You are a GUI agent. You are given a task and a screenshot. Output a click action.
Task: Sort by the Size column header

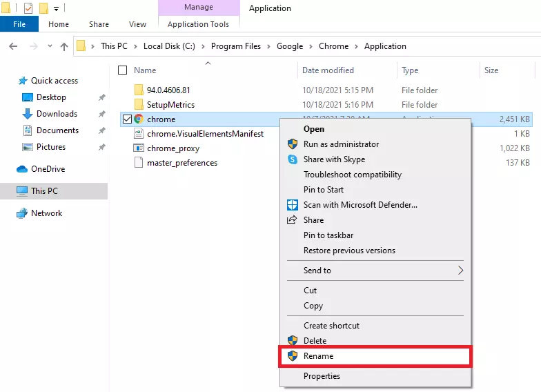pos(491,70)
